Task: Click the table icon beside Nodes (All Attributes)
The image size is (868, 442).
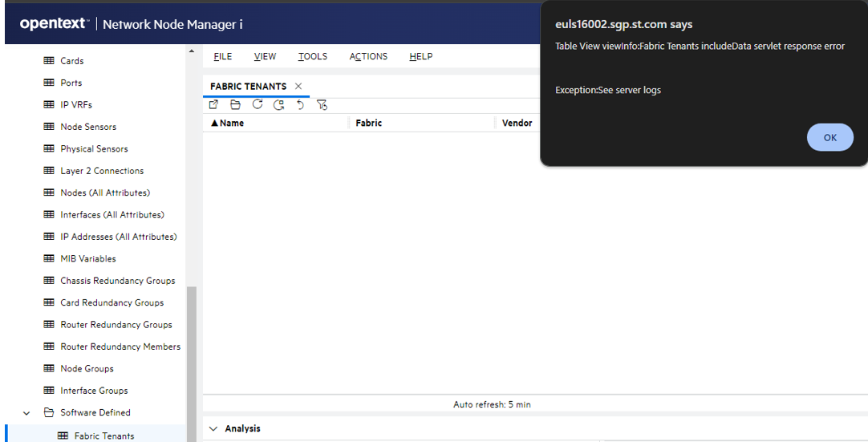Action: coord(49,193)
